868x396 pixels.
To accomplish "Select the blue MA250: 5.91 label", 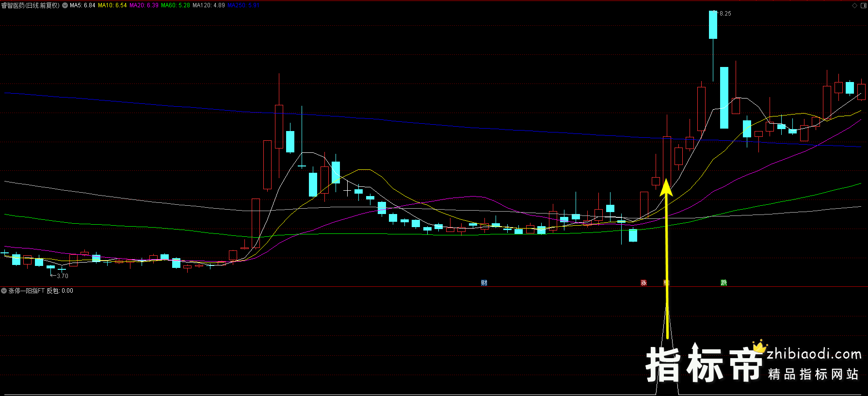I will (x=243, y=5).
